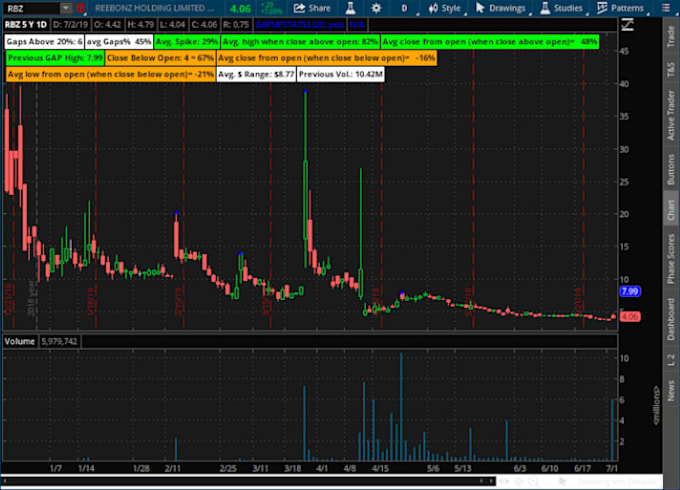Click the Gaps Above 20%: 6 label
The image size is (680, 490).
44,42
